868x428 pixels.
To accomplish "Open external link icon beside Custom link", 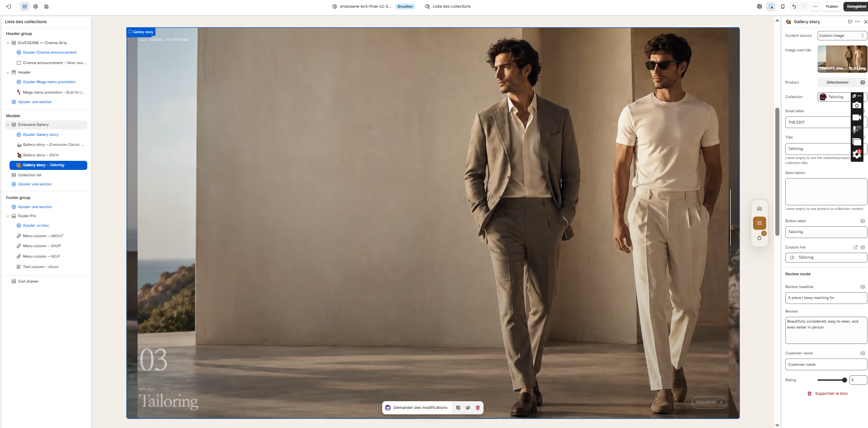I will click(x=855, y=247).
